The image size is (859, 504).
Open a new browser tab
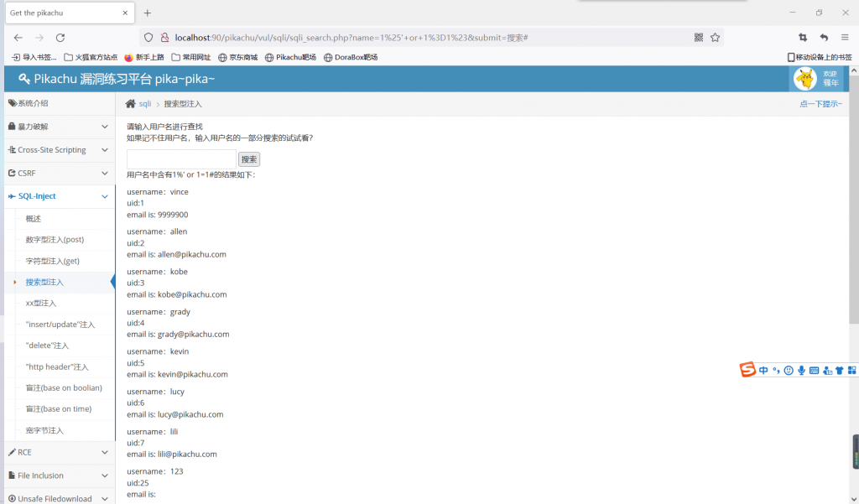tap(148, 13)
